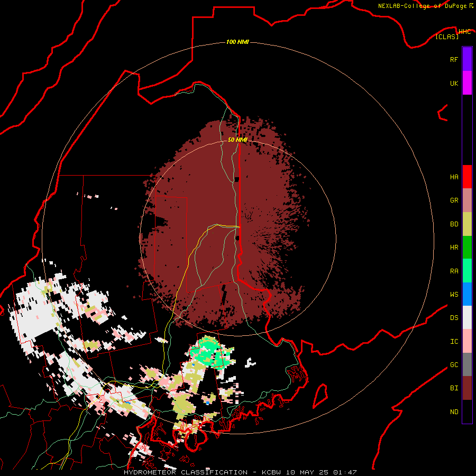This screenshot has width=476, height=476.
Task: Click the BD legend label
Action: [454, 224]
